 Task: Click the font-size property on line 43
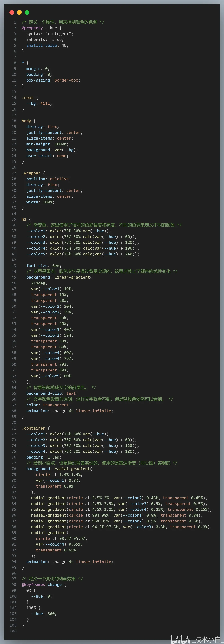click(37, 266)
